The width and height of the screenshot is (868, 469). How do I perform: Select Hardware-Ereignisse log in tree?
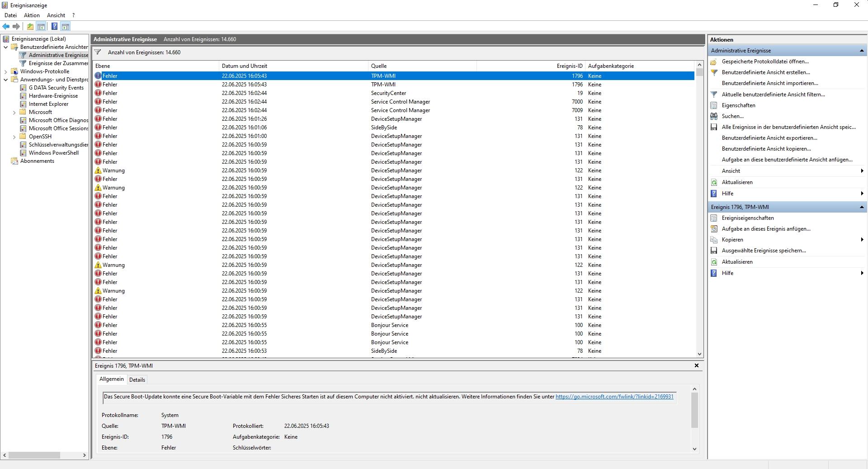point(53,96)
